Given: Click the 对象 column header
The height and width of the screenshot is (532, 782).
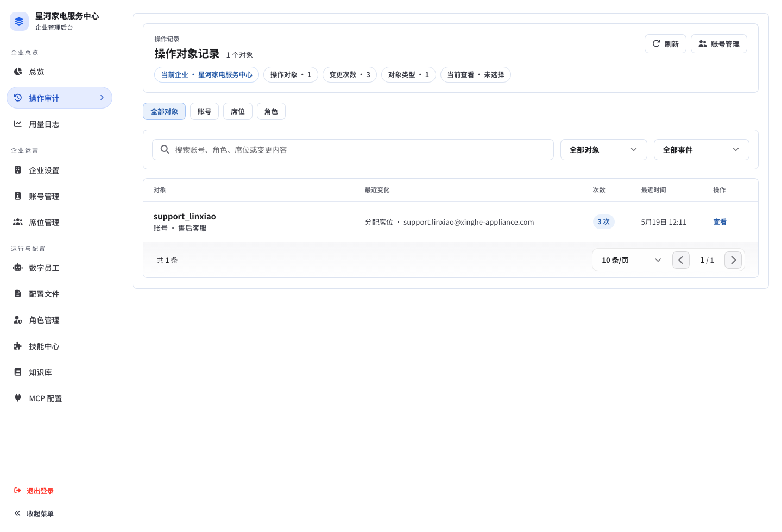Looking at the screenshot, I should point(160,190).
